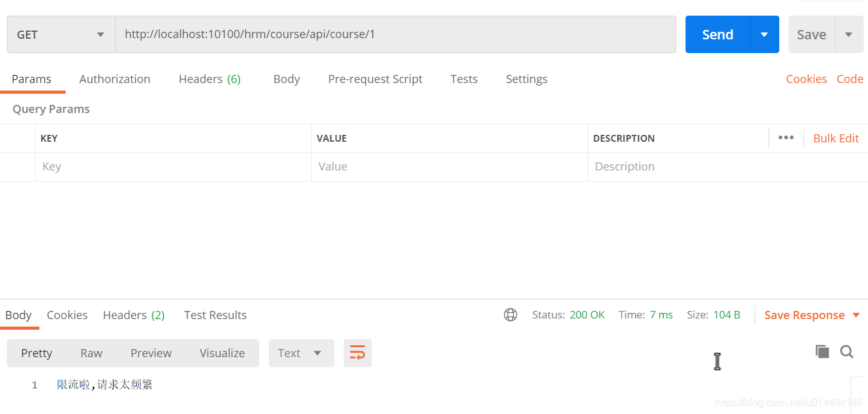
Task: Click the 104 B size value
Action: [x=727, y=315]
